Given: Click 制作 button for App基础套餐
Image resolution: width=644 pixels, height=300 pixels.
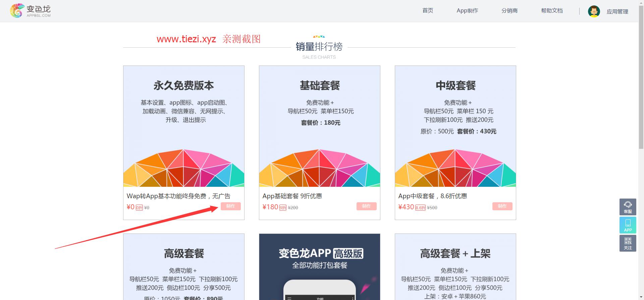Looking at the screenshot, I should point(367,206).
